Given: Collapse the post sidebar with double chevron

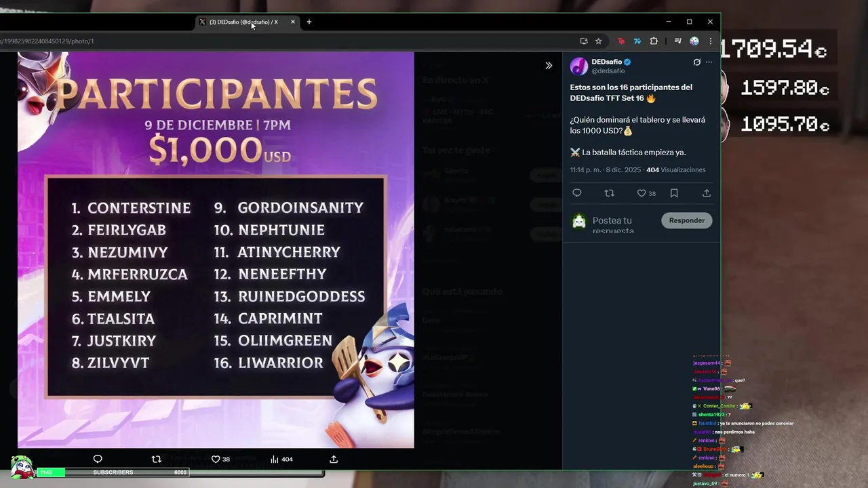Looking at the screenshot, I should coord(549,66).
